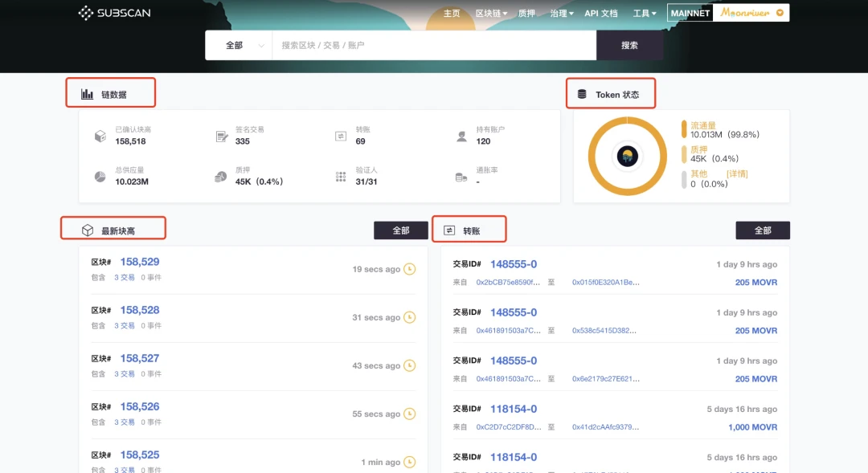Open block 158,525
Viewport: 868px width, 473px height.
coord(140,455)
